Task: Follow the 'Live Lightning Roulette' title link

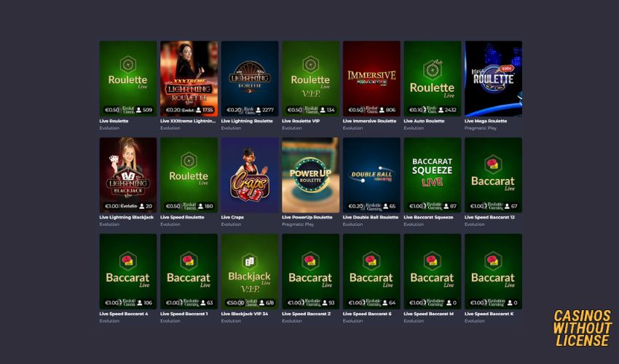Action: coord(247,121)
